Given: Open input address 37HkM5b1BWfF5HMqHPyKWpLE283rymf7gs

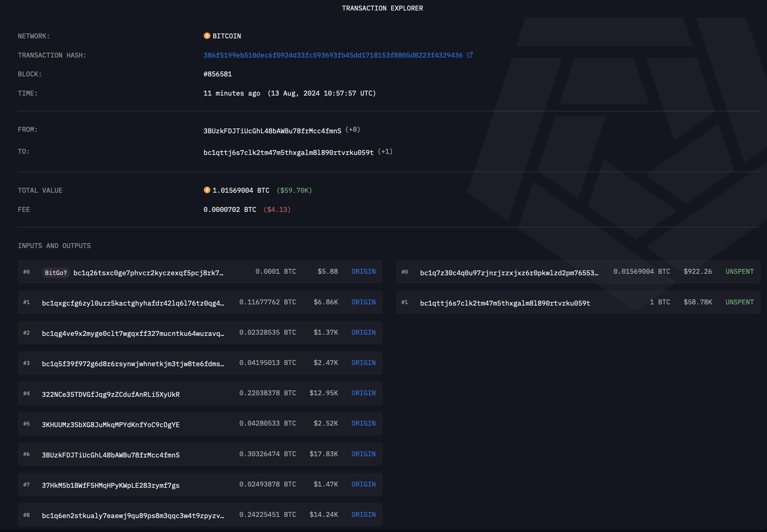Looking at the screenshot, I should pos(111,485).
